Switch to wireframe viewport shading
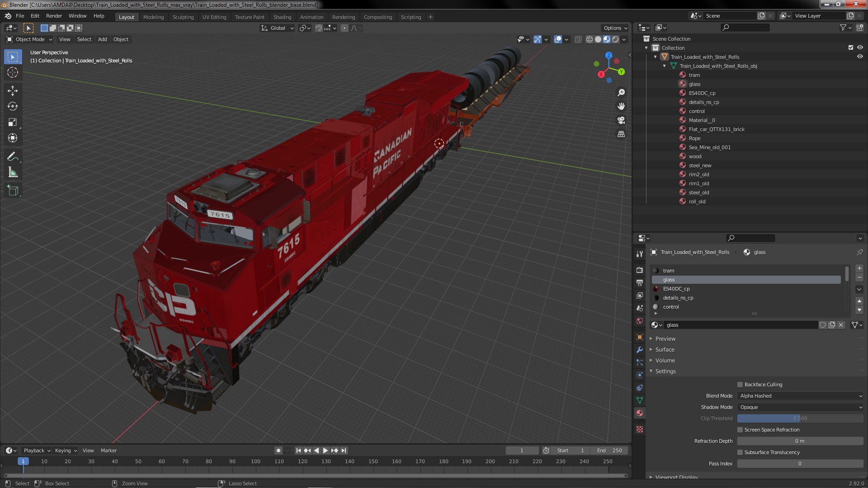Image resolution: width=868 pixels, height=488 pixels. pyautogui.click(x=590, y=39)
